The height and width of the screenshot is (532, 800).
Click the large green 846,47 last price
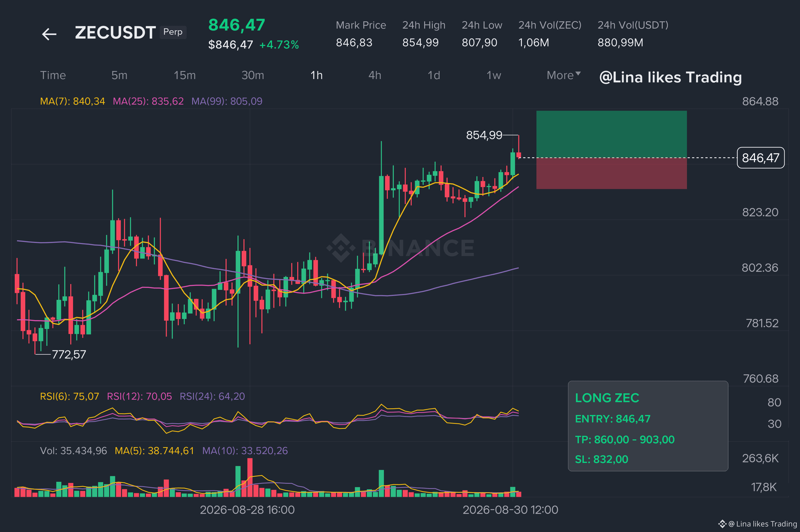(237, 25)
